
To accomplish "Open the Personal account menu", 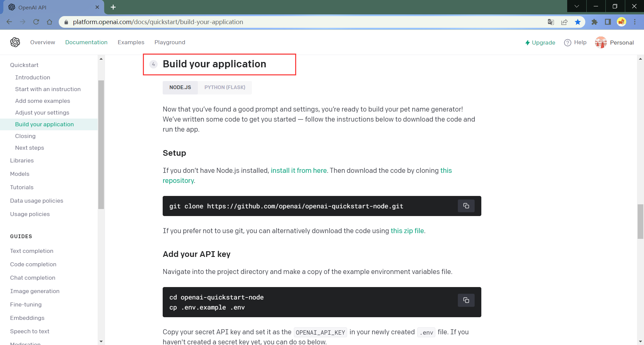I will (622, 43).
